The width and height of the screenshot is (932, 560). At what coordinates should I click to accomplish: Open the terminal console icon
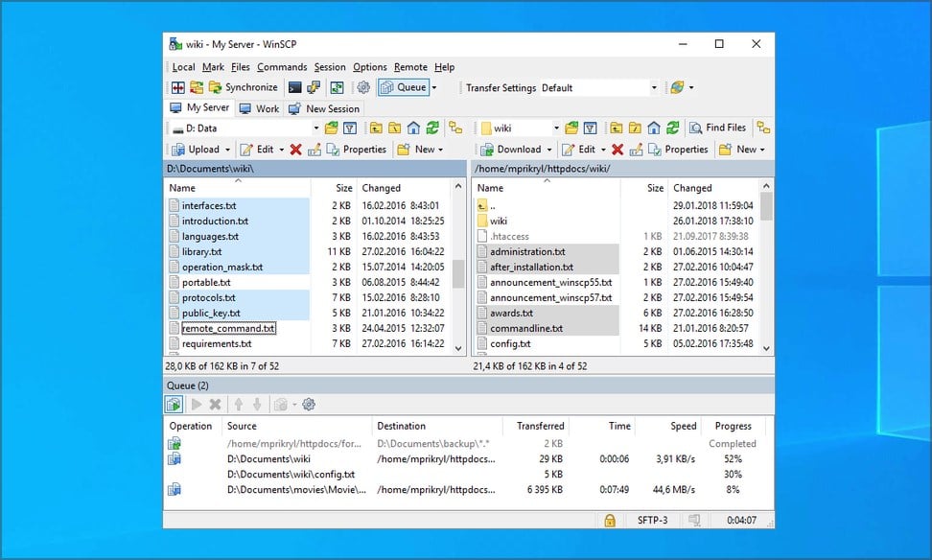point(294,87)
